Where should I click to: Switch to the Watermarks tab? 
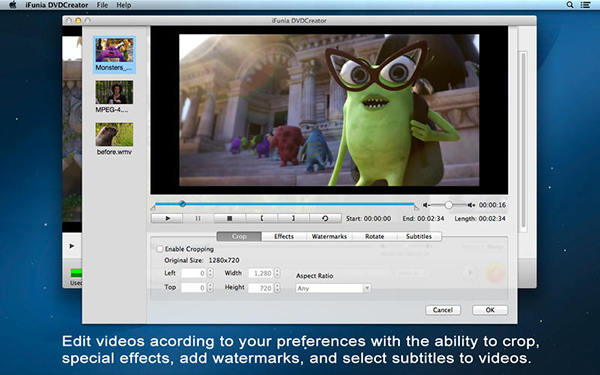[x=329, y=236]
